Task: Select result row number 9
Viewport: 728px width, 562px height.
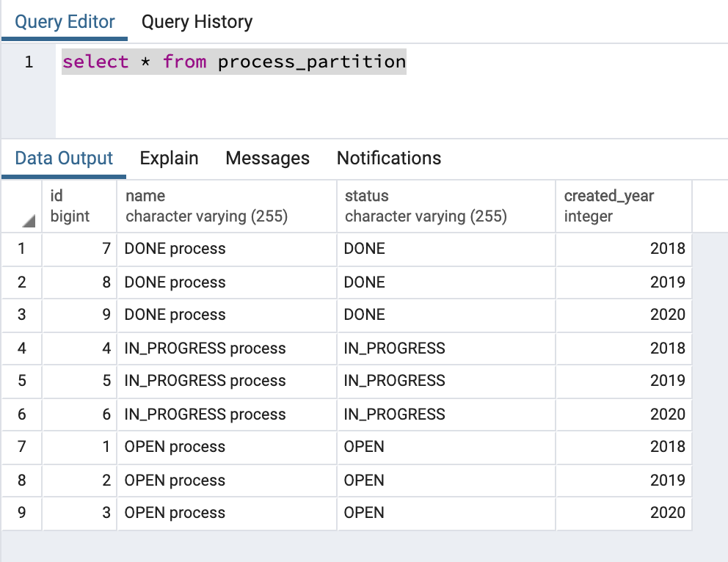Action: click(21, 513)
